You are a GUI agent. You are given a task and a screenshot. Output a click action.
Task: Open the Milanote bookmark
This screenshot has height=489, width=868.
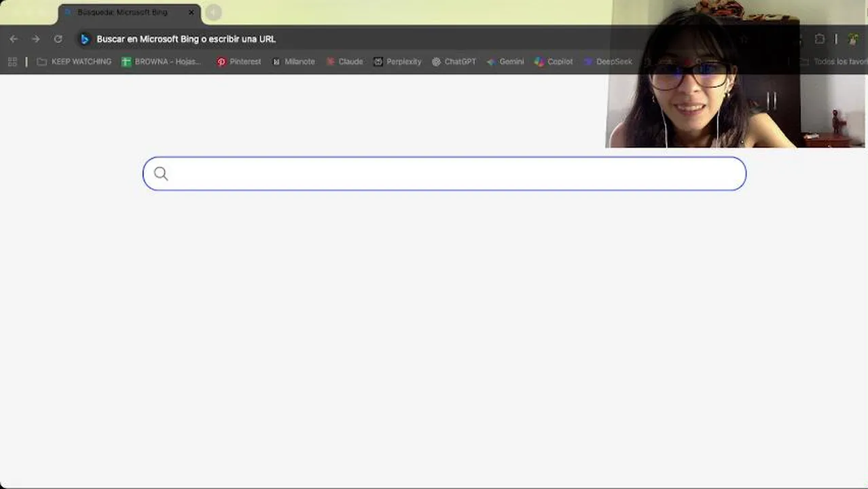coord(293,62)
